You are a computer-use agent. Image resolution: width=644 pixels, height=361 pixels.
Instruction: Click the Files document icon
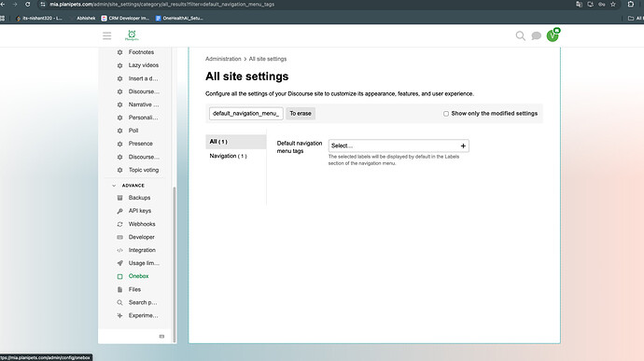click(x=119, y=289)
